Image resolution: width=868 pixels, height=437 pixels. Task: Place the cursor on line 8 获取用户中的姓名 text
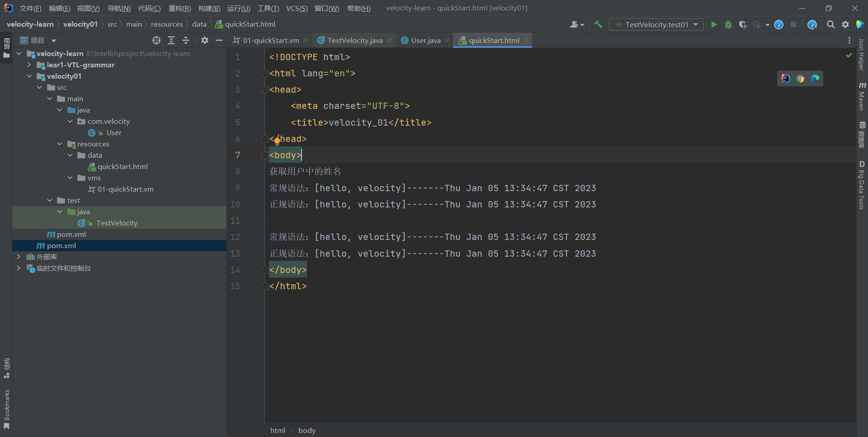point(305,172)
